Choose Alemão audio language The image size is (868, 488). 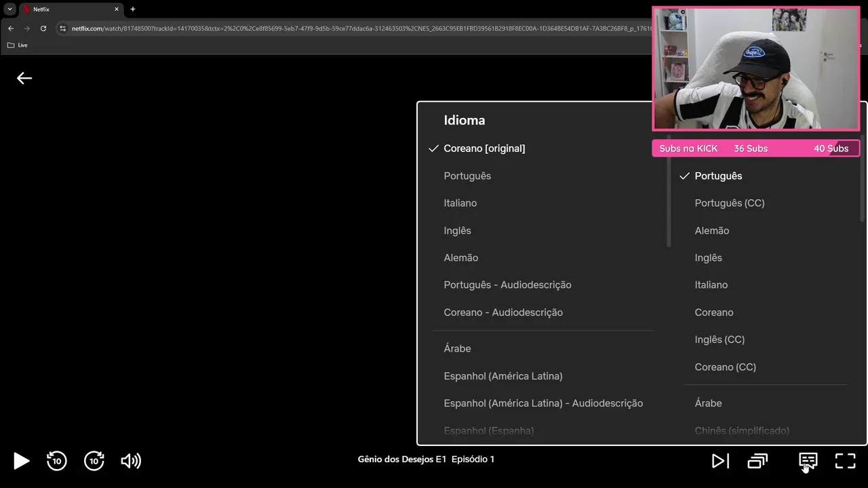tap(461, 258)
